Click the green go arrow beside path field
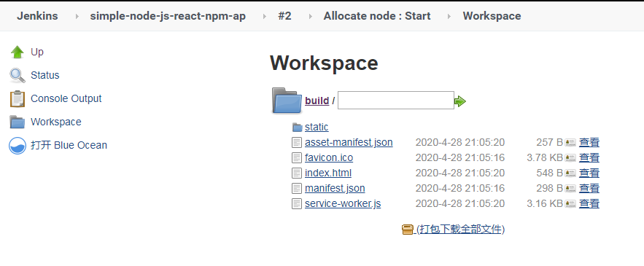The height and width of the screenshot is (266, 644). pyautogui.click(x=460, y=101)
